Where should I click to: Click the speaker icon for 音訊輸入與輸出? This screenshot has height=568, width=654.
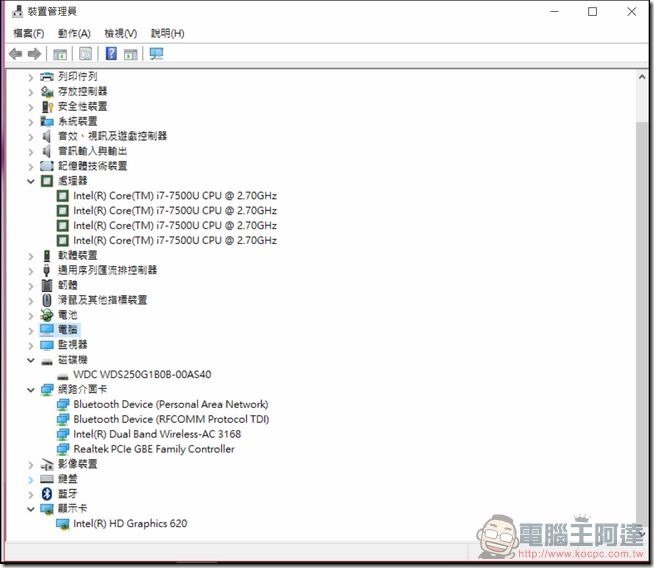[46, 151]
